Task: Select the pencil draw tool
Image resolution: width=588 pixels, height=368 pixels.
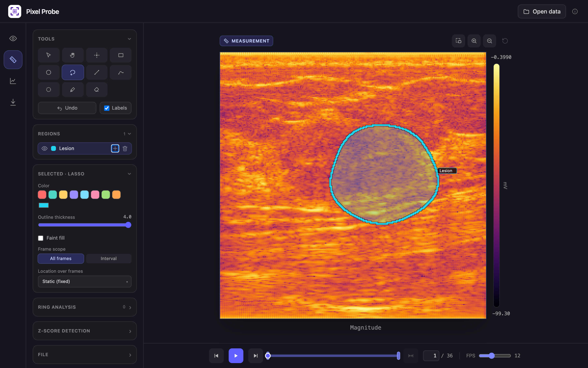Action: (x=73, y=90)
